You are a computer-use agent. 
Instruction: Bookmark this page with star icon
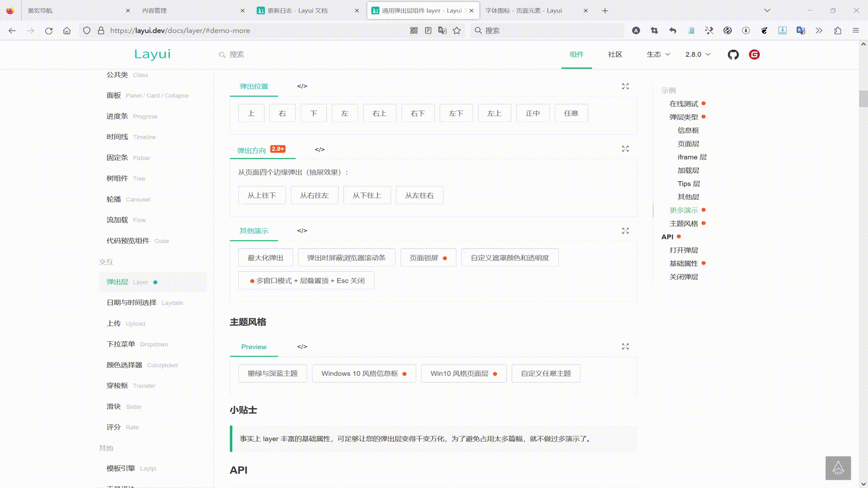(x=457, y=31)
